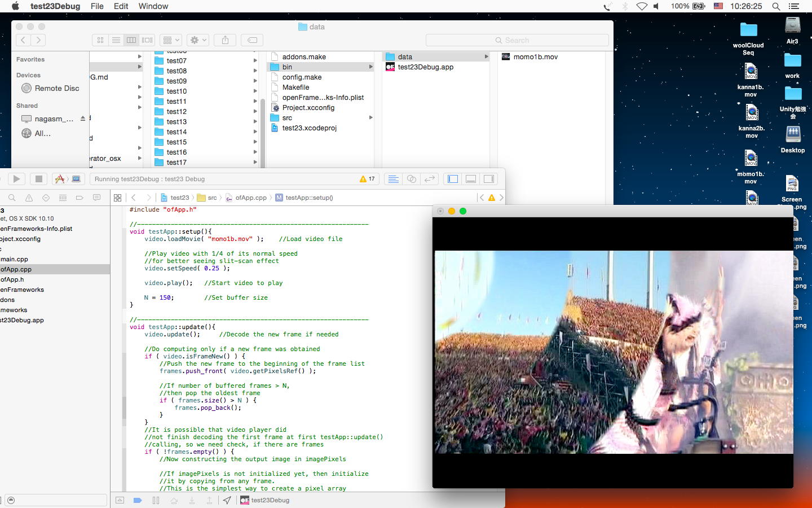Open the report navigator in Xcode
812x508 pixels.
[x=96, y=198]
